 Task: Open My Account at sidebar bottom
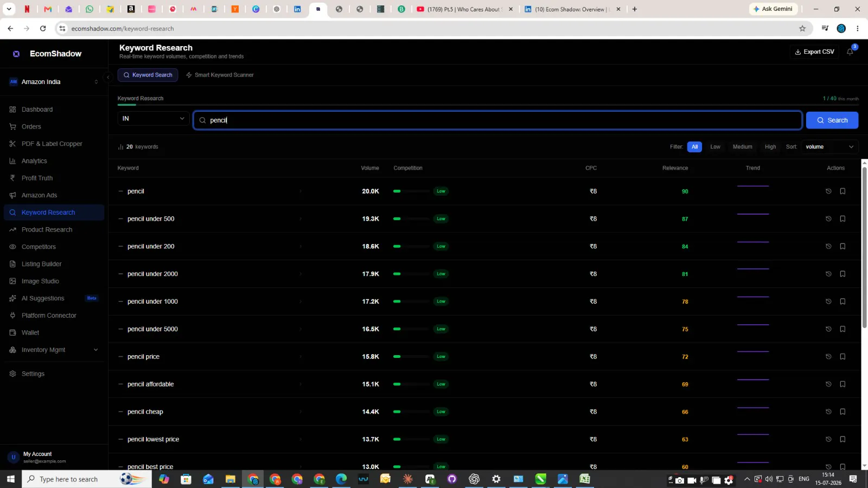coord(54,457)
